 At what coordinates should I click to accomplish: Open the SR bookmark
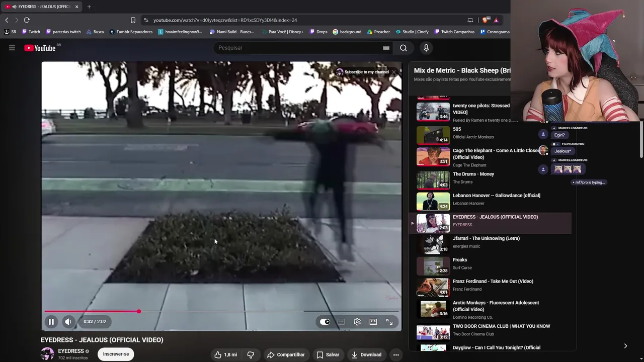(x=10, y=32)
